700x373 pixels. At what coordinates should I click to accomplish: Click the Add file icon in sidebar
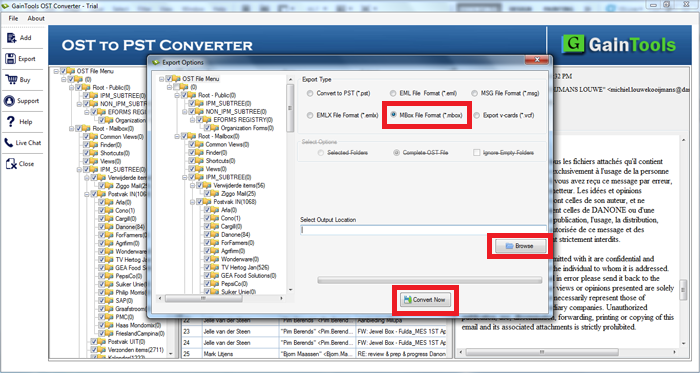(11, 38)
